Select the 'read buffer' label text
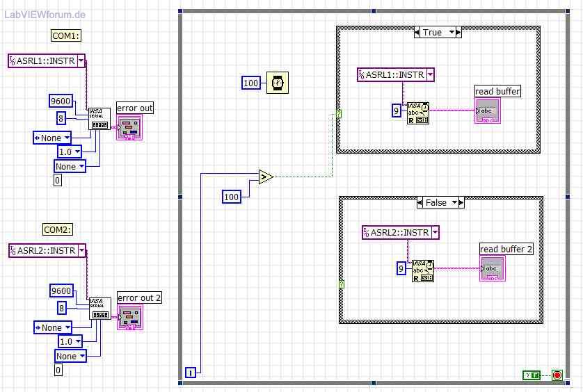Image resolution: width=583 pixels, height=392 pixels. (497, 92)
